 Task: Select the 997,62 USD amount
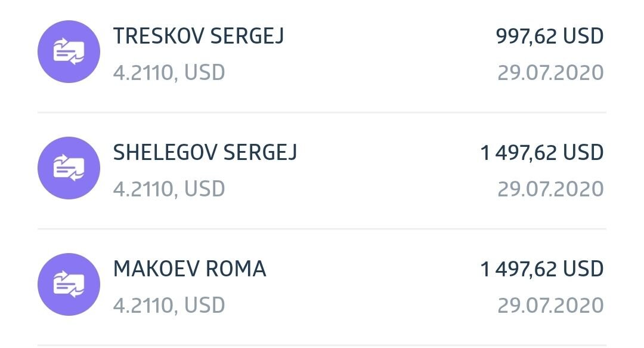pyautogui.click(x=550, y=36)
